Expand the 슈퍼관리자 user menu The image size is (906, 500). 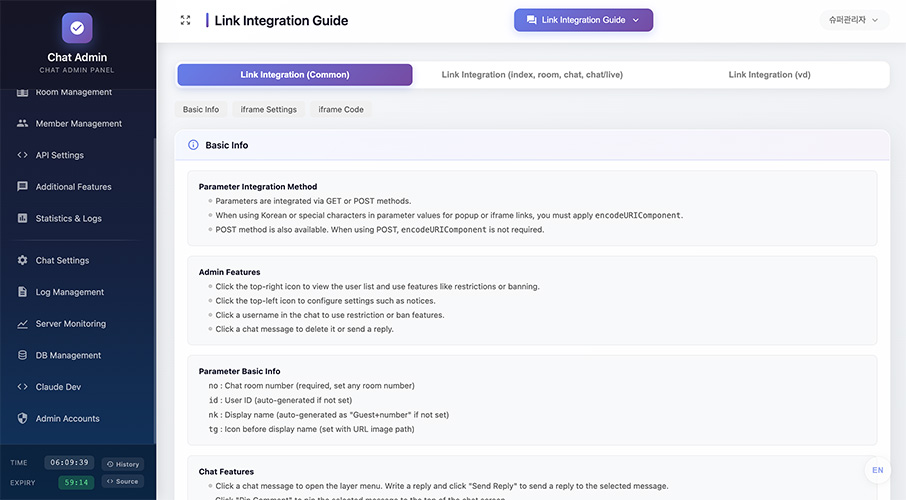pos(853,20)
